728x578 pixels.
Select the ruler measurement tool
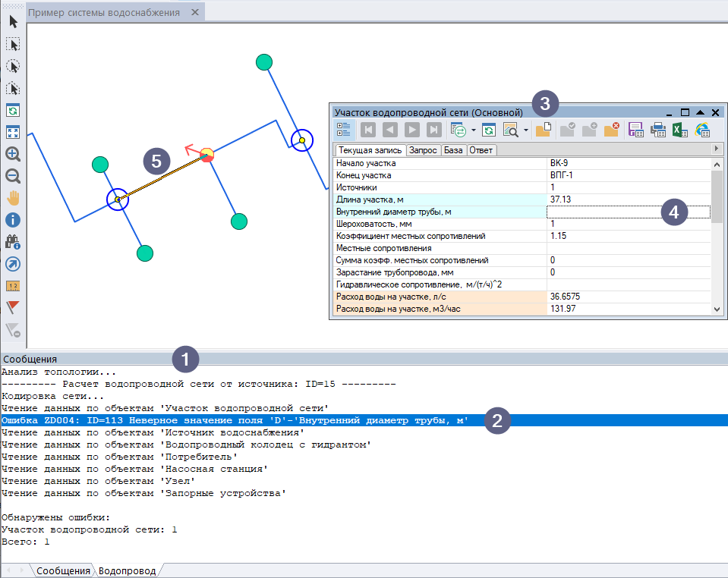click(13, 286)
